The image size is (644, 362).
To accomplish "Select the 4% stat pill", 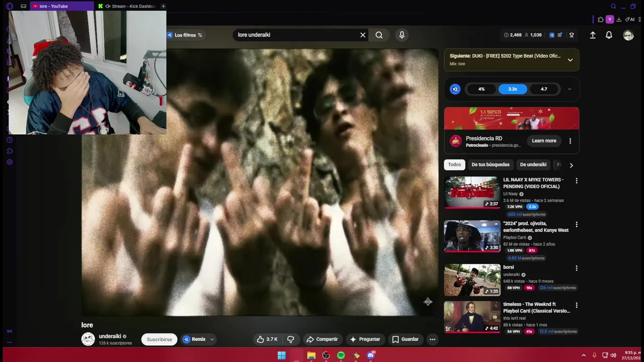I will pyautogui.click(x=481, y=89).
